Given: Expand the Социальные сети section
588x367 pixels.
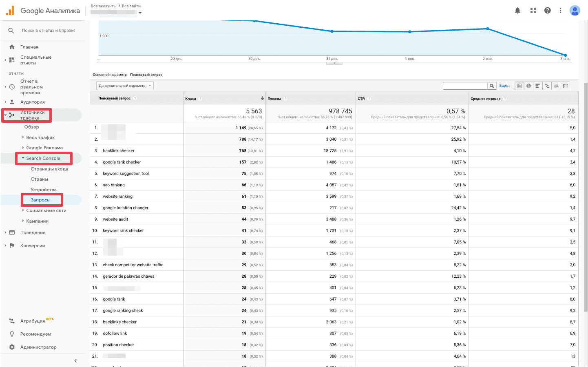Looking at the screenshot, I should pyautogui.click(x=23, y=210).
